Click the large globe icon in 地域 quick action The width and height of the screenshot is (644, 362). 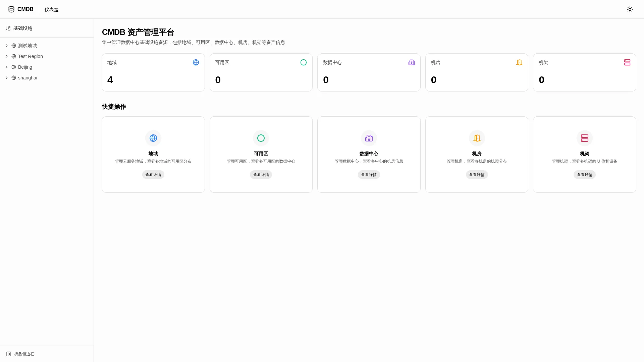pyautogui.click(x=153, y=138)
